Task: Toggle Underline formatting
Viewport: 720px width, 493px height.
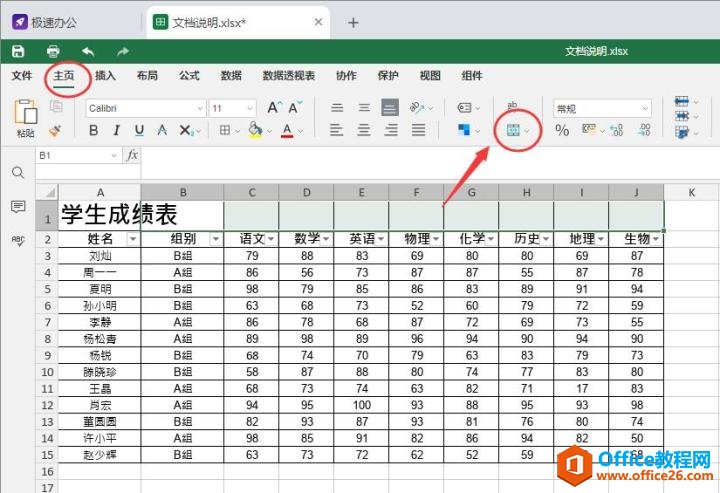Action: coord(139,130)
